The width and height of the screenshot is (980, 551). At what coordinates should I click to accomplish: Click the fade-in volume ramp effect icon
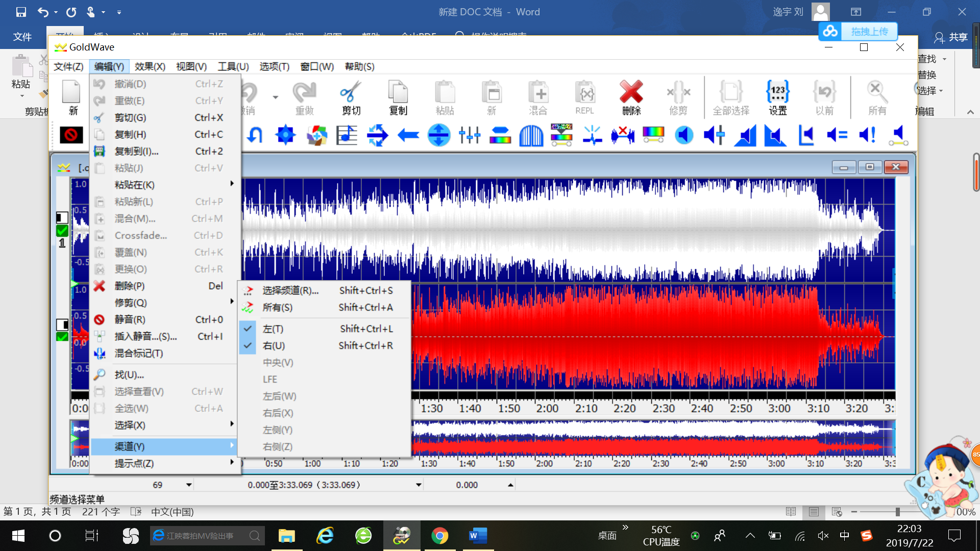pos(745,136)
